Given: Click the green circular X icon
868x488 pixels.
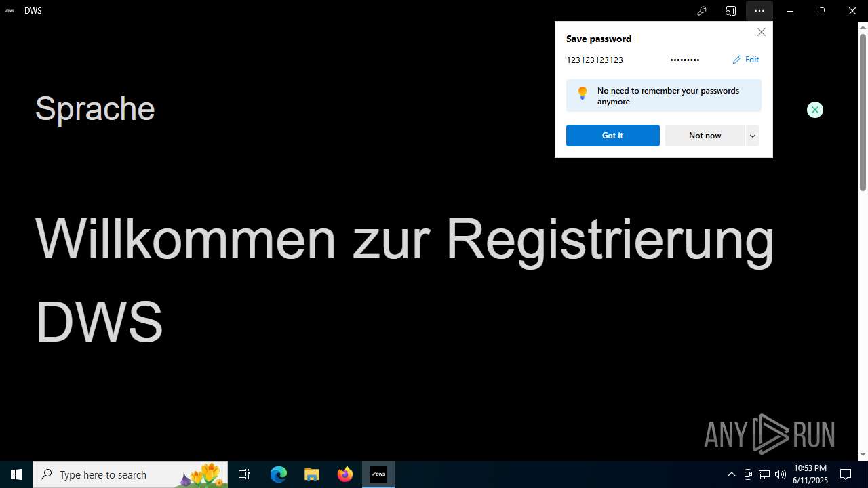Looking at the screenshot, I should click(815, 110).
